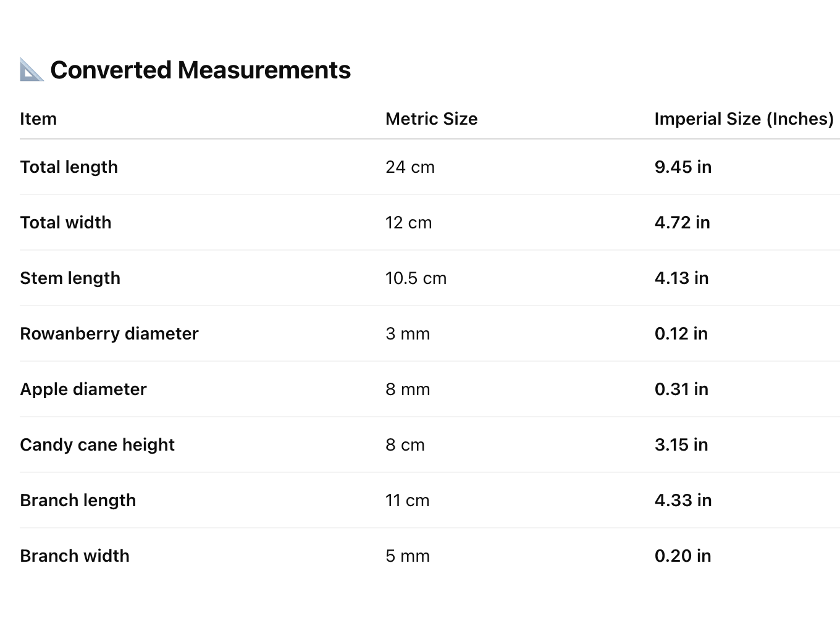Select the Candy cane height label
The height and width of the screenshot is (642, 840).
pyautogui.click(x=97, y=444)
